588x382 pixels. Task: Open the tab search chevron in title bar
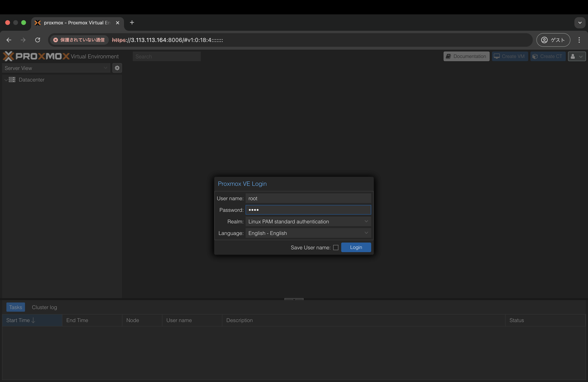(580, 23)
